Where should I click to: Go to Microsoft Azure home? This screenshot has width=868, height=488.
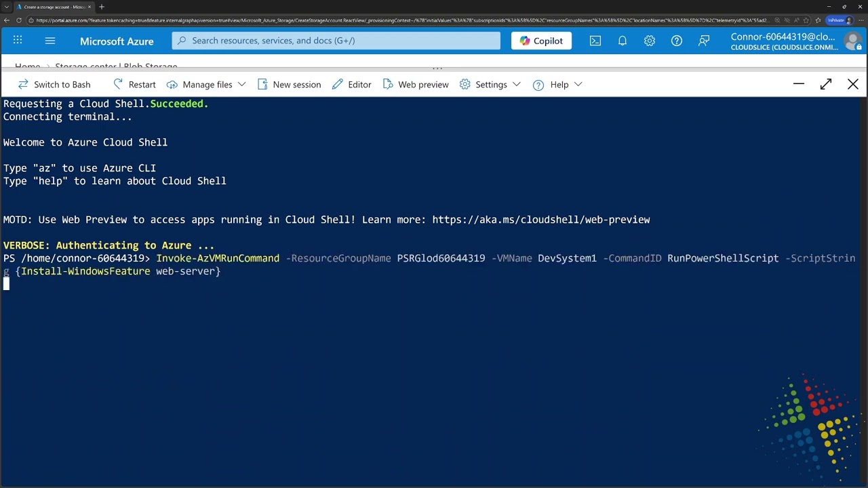pos(117,41)
